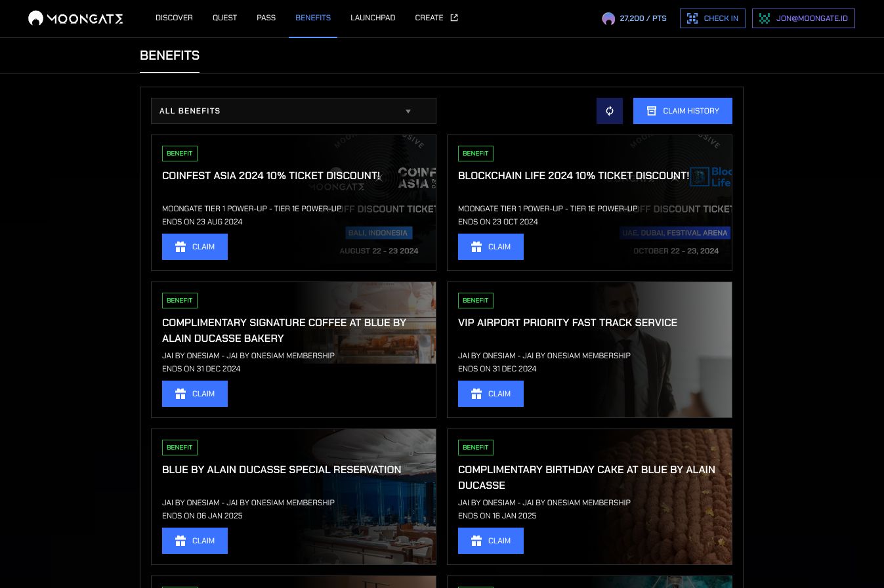This screenshot has height=588, width=884.
Task: Claim the Blue by Alain Ducasse reservation
Action: click(195, 541)
